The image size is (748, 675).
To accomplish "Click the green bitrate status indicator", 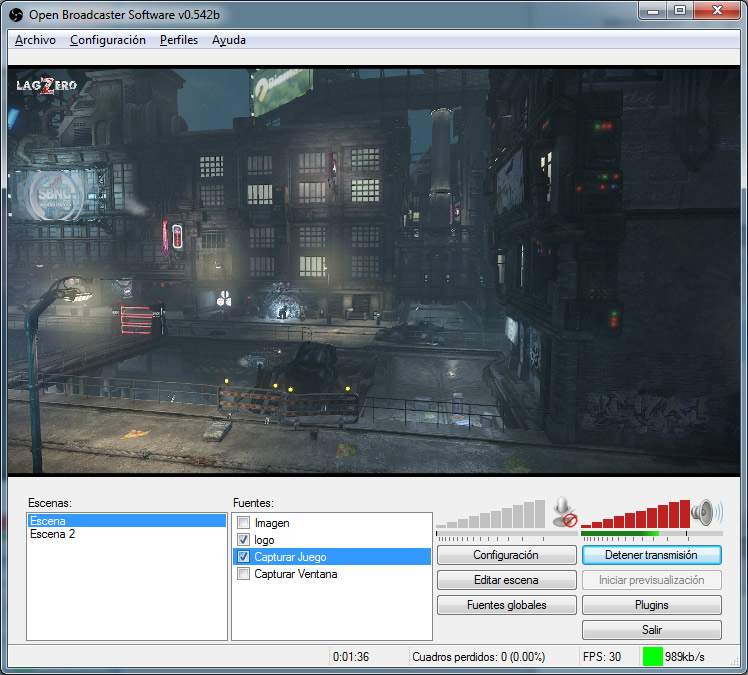I will click(653, 656).
